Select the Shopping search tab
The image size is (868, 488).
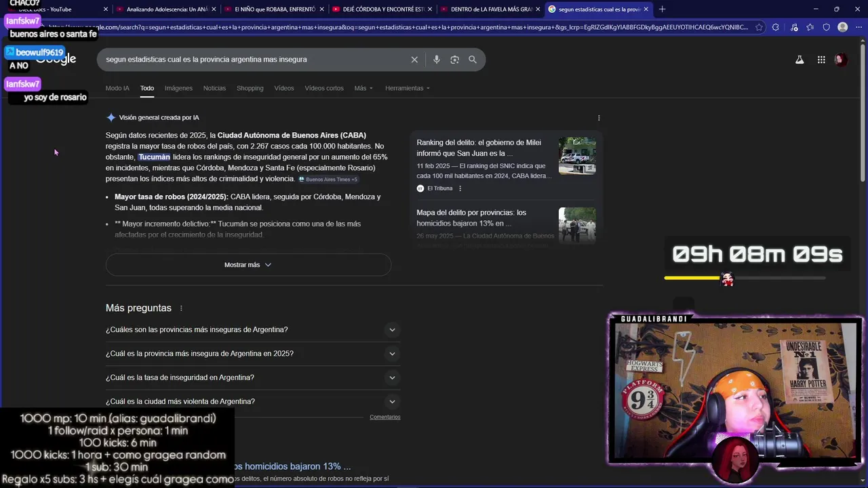point(250,88)
